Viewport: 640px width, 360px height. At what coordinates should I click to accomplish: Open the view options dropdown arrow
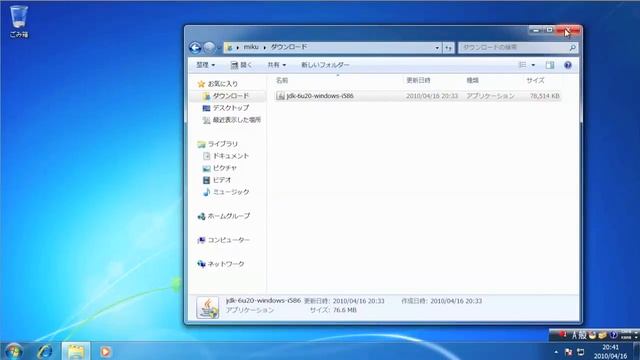pyautogui.click(x=533, y=65)
